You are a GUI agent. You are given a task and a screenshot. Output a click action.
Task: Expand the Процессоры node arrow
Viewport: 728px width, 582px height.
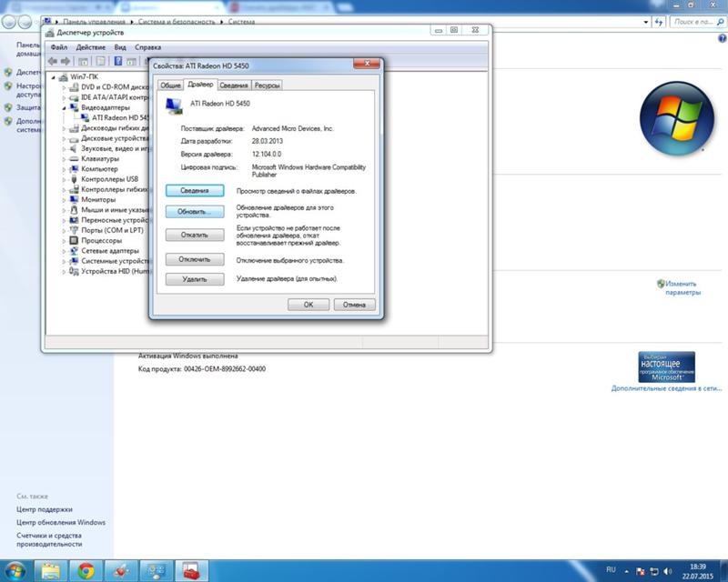point(64,241)
